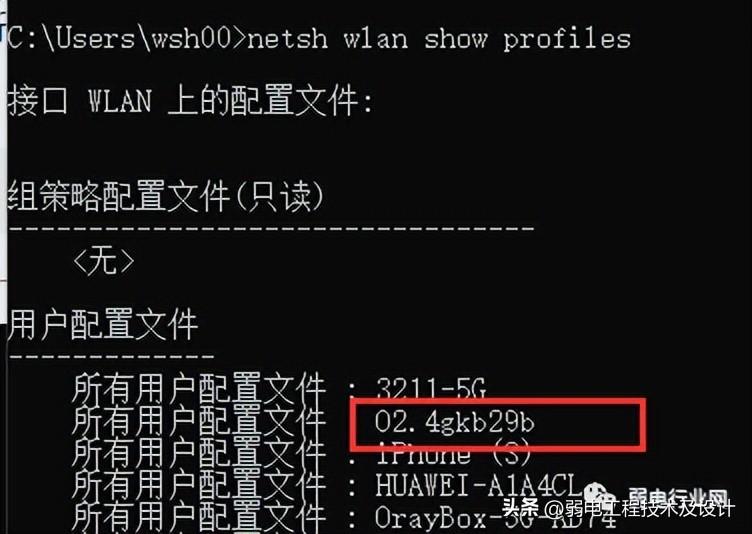The image size is (752, 534).
Task: Select the iPhone (S) profile entry
Action: pos(453,454)
